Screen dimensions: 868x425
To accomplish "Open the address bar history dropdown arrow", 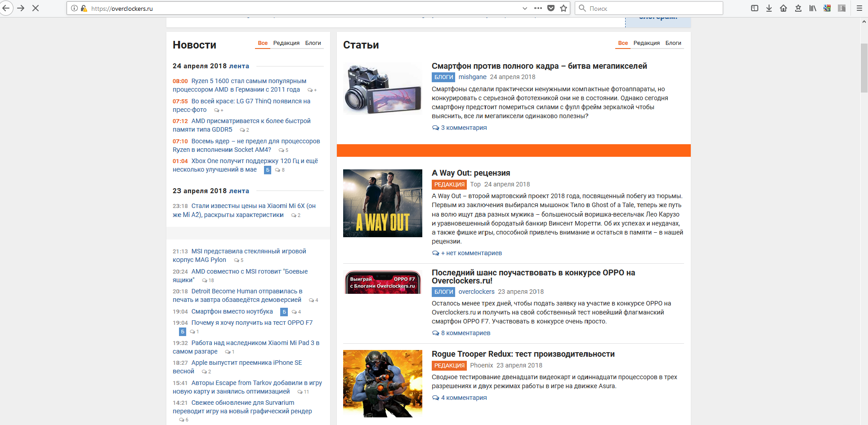I will 525,9.
